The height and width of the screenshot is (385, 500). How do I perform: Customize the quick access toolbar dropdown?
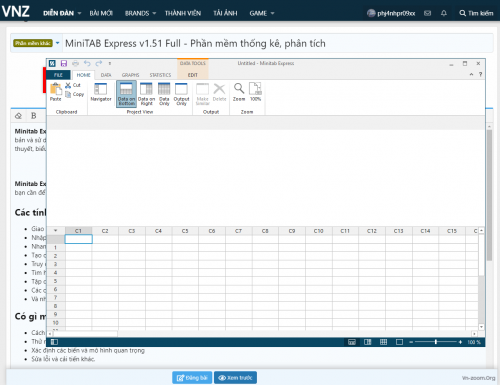(x=110, y=63)
